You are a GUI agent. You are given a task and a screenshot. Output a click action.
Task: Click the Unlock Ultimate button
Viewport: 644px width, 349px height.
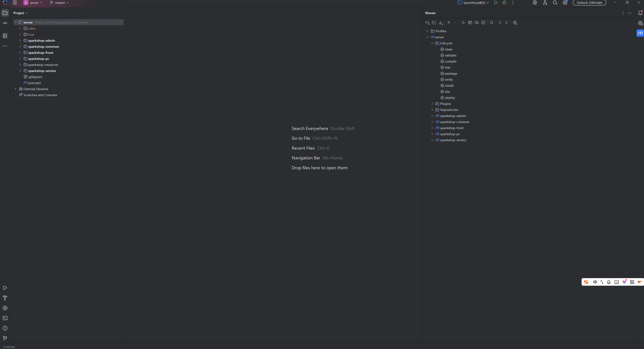coord(589,3)
